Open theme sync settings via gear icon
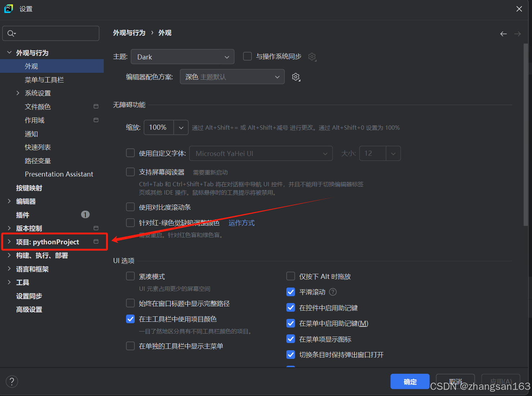Viewport: 532px width, 396px height. (x=312, y=57)
